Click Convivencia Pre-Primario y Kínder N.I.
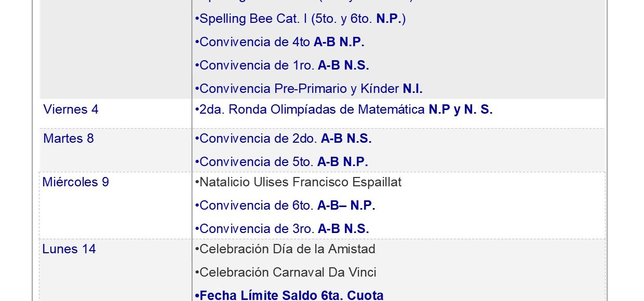This screenshot has height=301, width=644. (x=308, y=89)
